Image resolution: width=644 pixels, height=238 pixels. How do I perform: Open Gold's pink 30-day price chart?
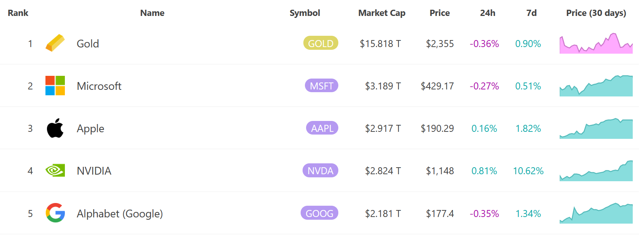(x=596, y=44)
